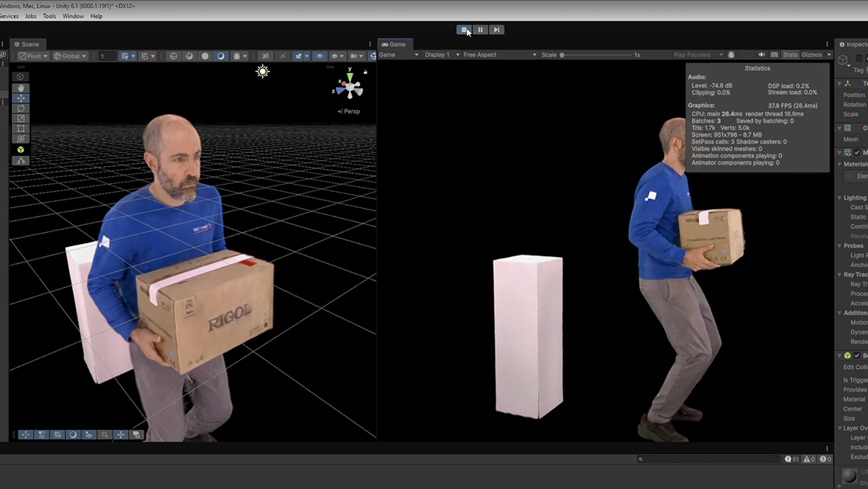This screenshot has height=489, width=868.
Task: Mute audio in Game view
Action: coord(762,55)
